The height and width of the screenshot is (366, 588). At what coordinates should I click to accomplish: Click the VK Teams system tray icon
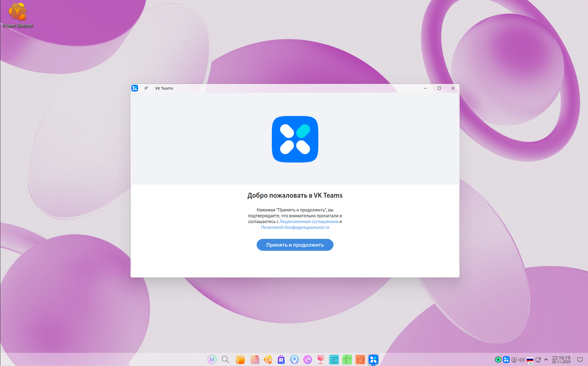(506, 360)
